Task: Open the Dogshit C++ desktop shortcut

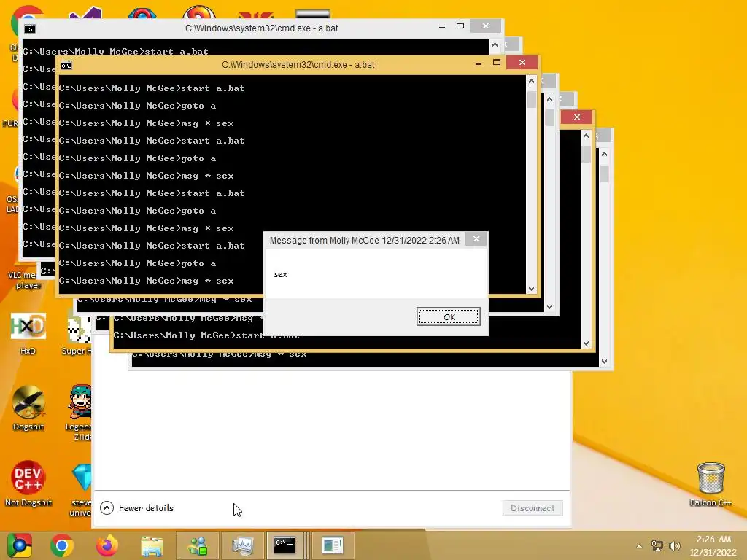Action: coord(28,408)
